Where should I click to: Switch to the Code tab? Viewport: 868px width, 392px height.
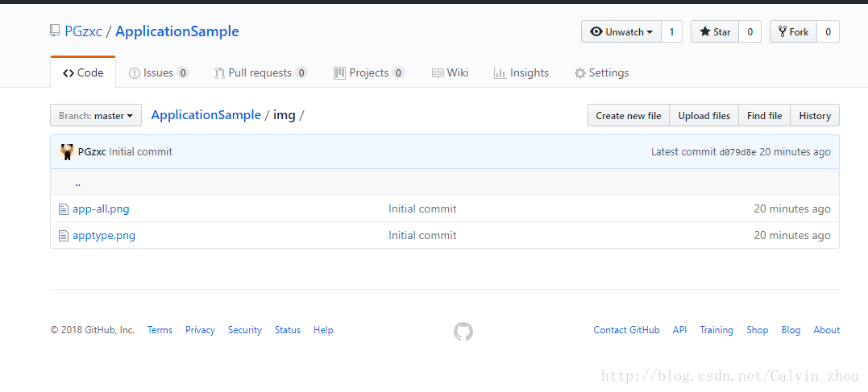[83, 72]
